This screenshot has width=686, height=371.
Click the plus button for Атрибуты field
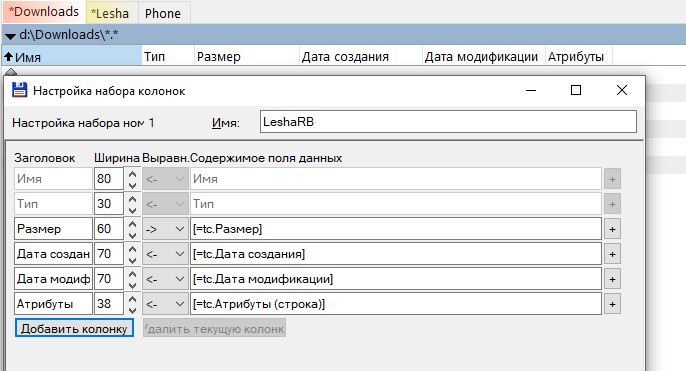pos(612,304)
